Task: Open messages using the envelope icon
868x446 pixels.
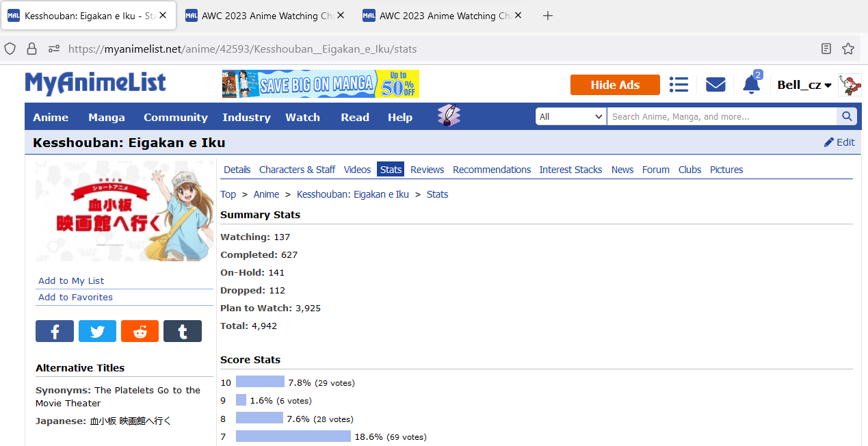Action: tap(715, 84)
